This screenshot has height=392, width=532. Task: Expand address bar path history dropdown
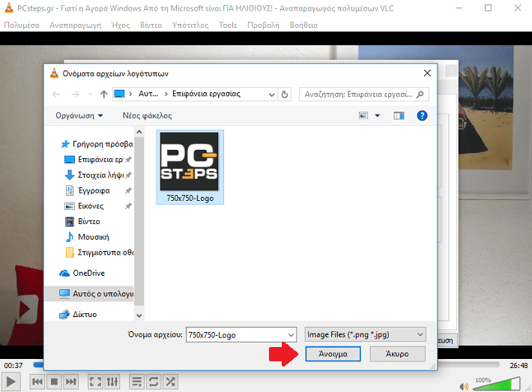(271, 94)
